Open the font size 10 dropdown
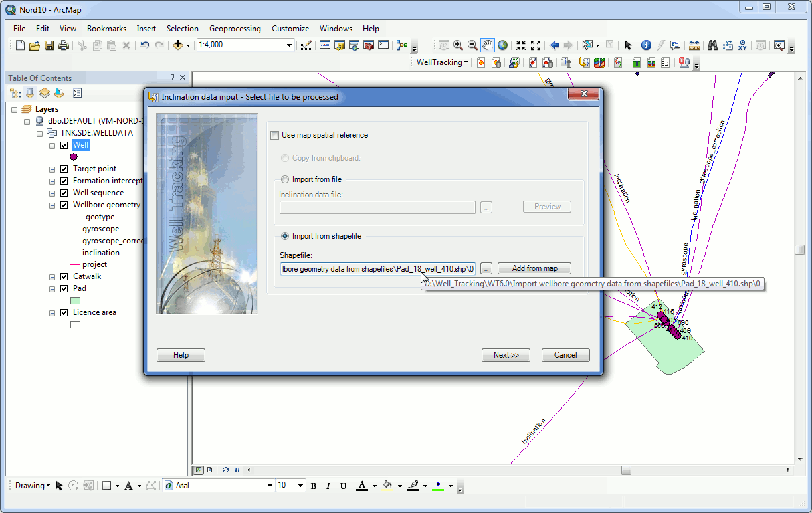812x513 pixels. coord(301,486)
